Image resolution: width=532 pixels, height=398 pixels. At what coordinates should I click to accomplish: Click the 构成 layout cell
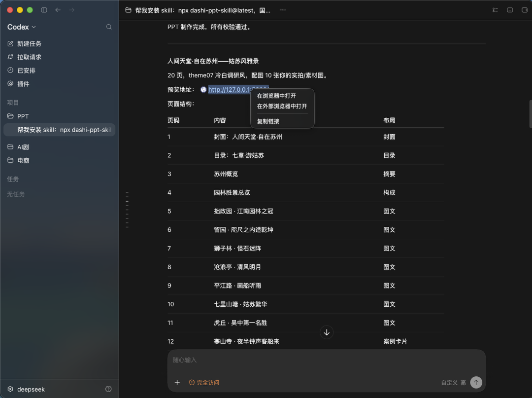(x=389, y=192)
